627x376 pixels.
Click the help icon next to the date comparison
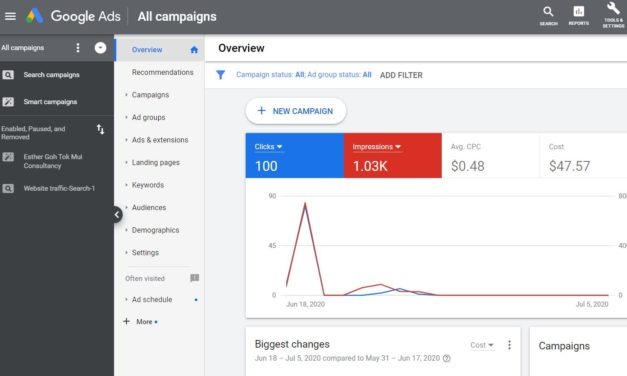447,358
